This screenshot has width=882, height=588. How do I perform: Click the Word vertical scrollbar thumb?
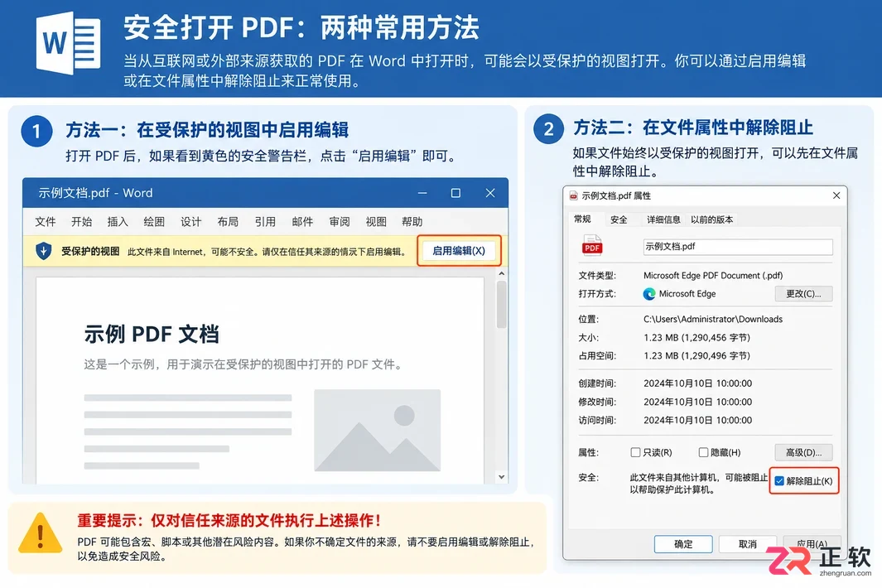coord(501,304)
